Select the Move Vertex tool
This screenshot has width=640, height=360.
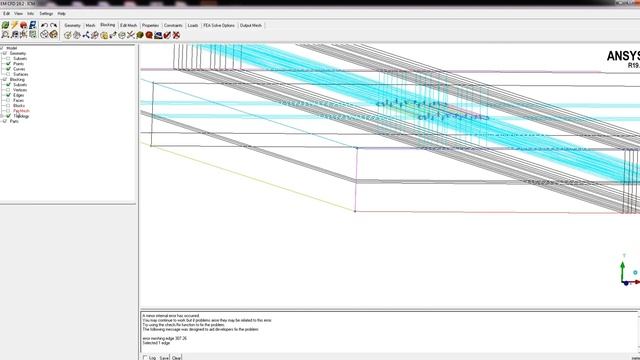(113, 36)
